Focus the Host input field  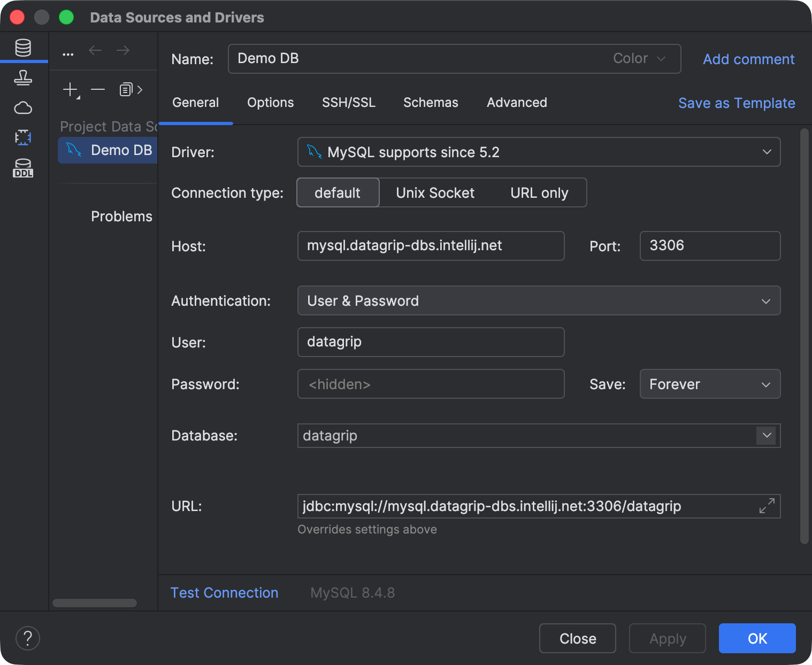tap(431, 245)
